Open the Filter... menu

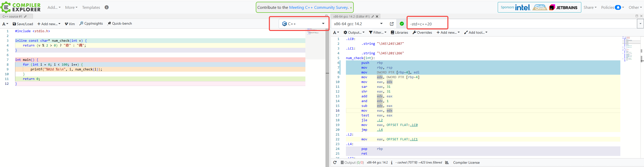click(378, 32)
